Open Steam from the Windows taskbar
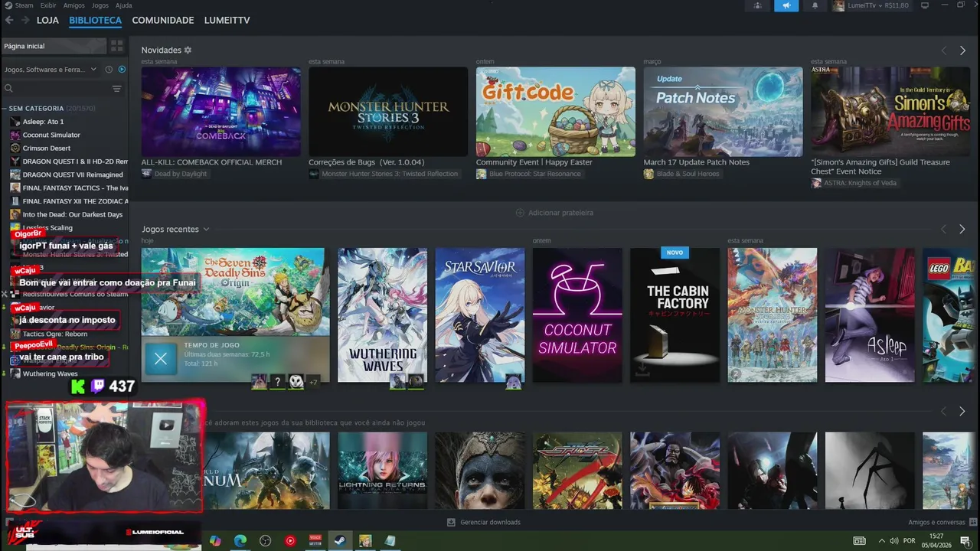The image size is (980, 551). (340, 540)
